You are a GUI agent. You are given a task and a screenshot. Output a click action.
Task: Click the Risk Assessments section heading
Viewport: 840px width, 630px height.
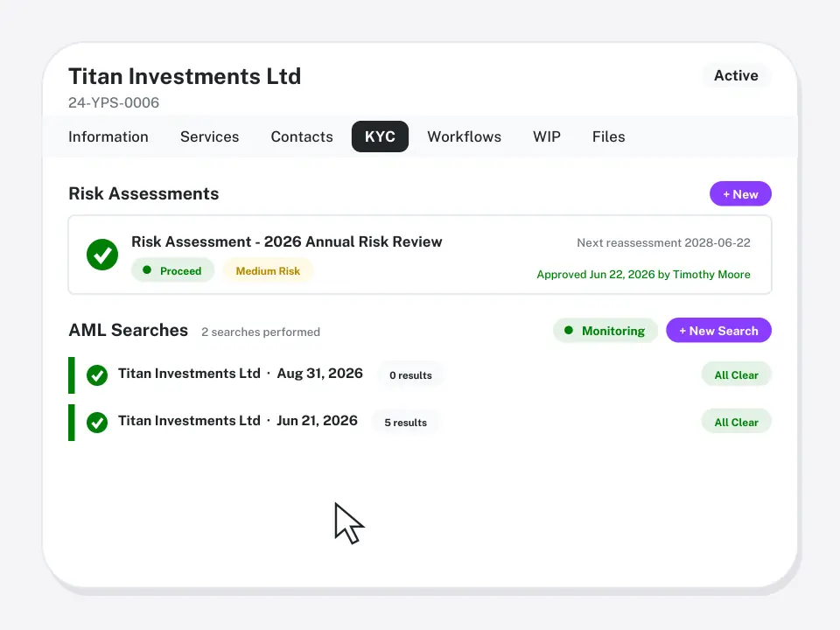click(143, 193)
